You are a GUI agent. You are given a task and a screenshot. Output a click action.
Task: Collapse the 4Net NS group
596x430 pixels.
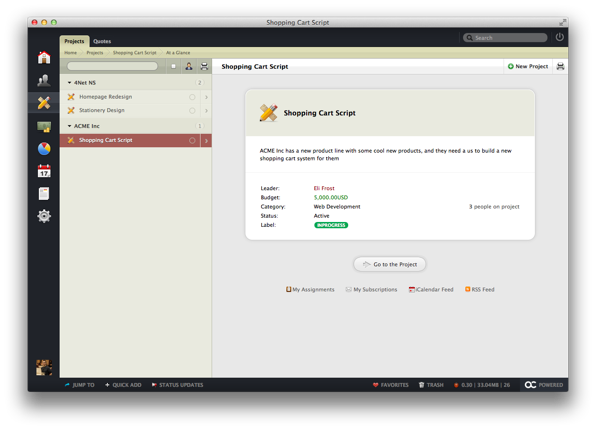tap(70, 83)
